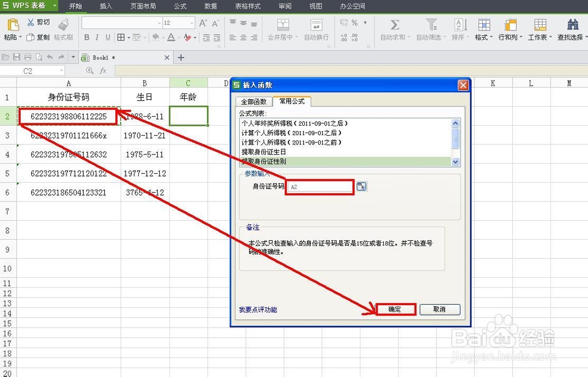The height and width of the screenshot is (377, 588).
Task: Toggle bold formatting
Action: [87, 37]
